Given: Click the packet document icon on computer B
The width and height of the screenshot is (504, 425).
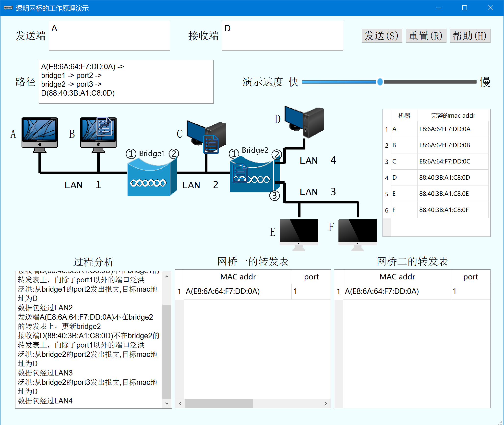Looking at the screenshot, I should [105, 126].
